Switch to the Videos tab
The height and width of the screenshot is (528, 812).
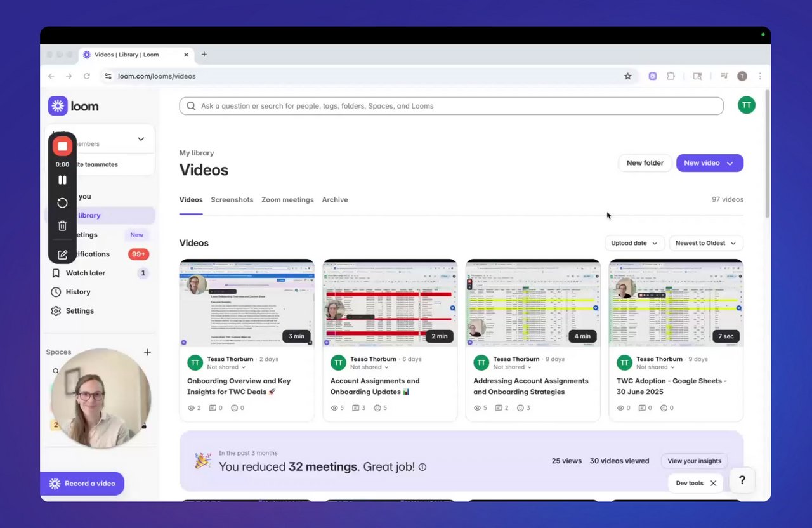(191, 200)
